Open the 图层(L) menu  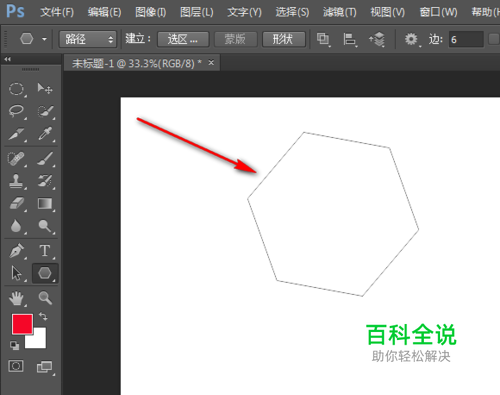pos(197,12)
